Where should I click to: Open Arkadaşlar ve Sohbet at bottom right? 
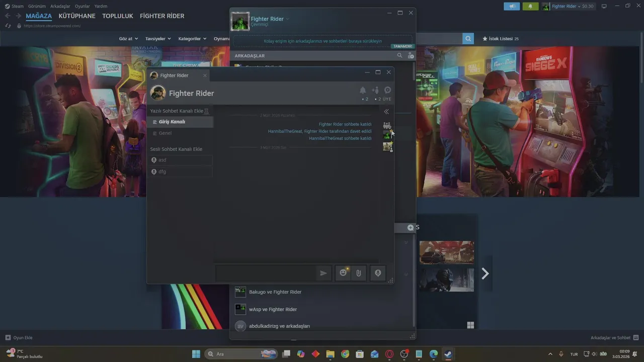tap(614, 337)
